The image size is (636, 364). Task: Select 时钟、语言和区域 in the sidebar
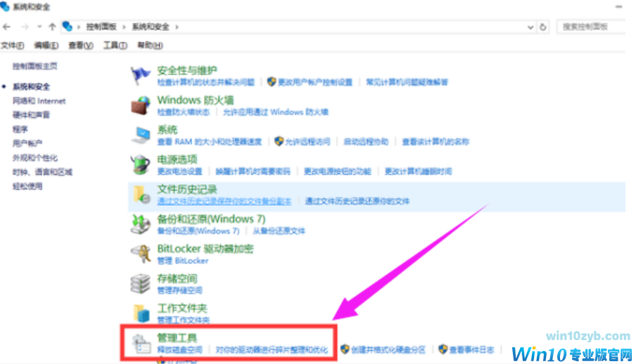pos(42,172)
